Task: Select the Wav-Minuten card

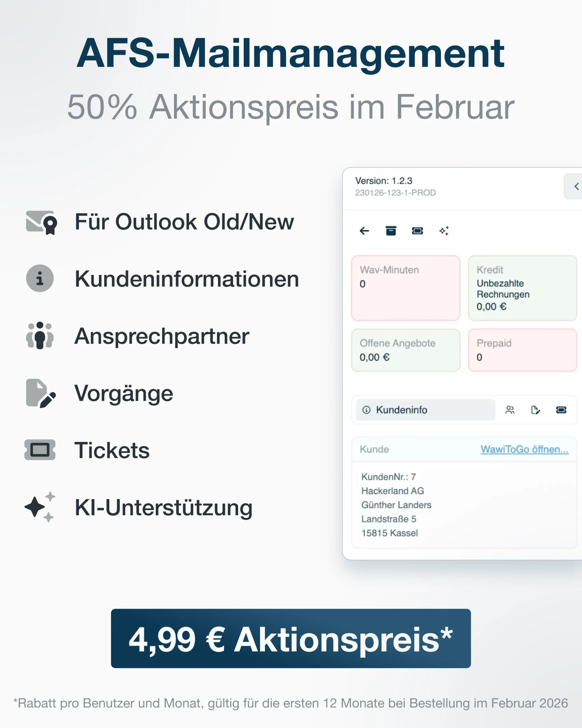Action: pyautogui.click(x=405, y=288)
